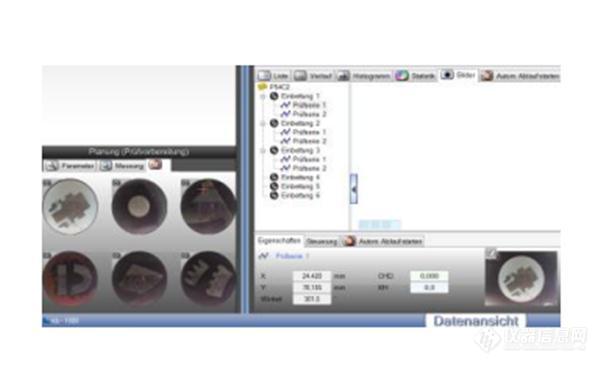Image resolution: width=600 pixels, height=365 pixels.
Task: Open the Liste tab icon
Action: pos(264,75)
